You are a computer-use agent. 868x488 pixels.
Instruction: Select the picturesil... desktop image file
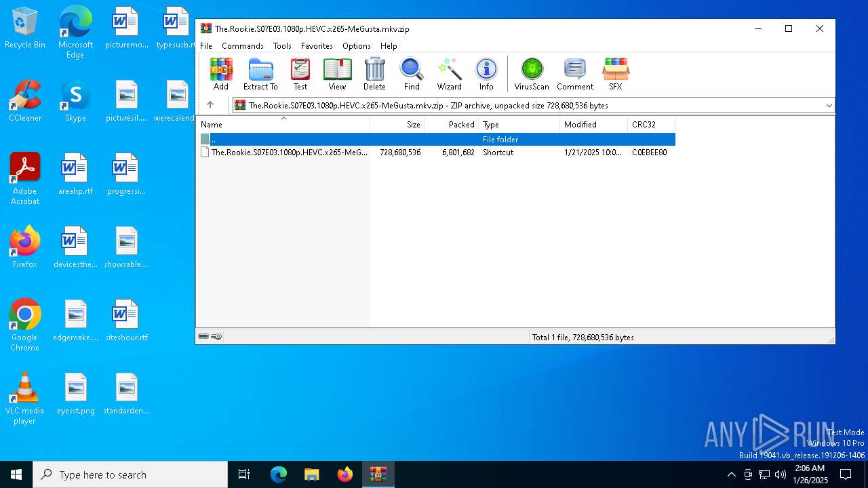[x=126, y=101]
